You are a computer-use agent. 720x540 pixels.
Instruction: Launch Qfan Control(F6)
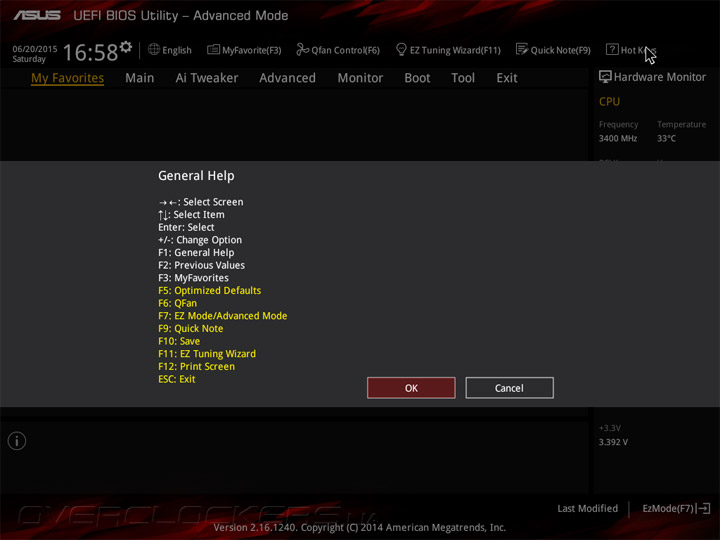point(346,50)
